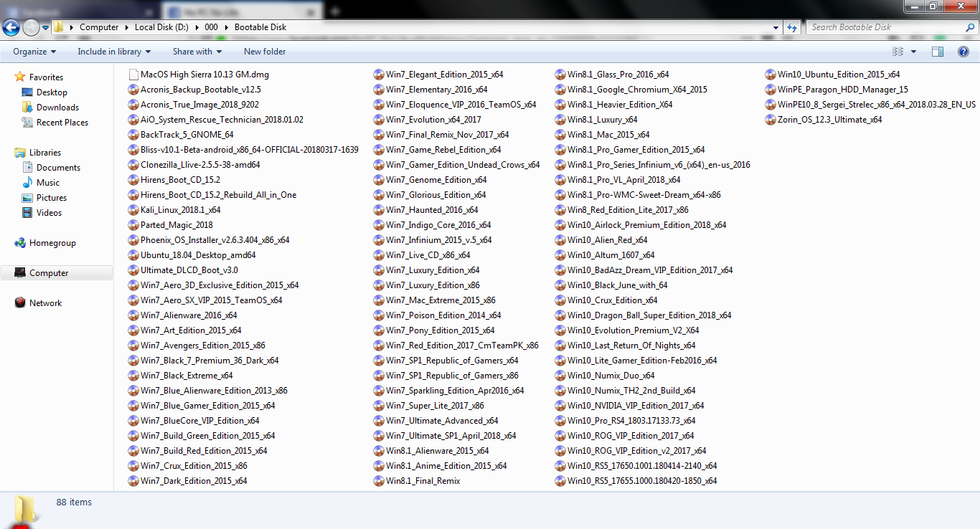
Task: Select Desktop under Favorites
Action: click(52, 92)
